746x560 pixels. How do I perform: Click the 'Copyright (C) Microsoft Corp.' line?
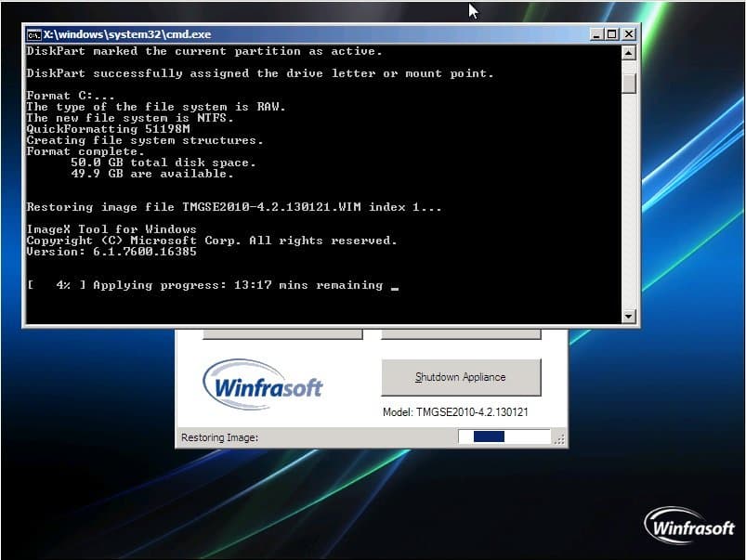[x=212, y=241]
